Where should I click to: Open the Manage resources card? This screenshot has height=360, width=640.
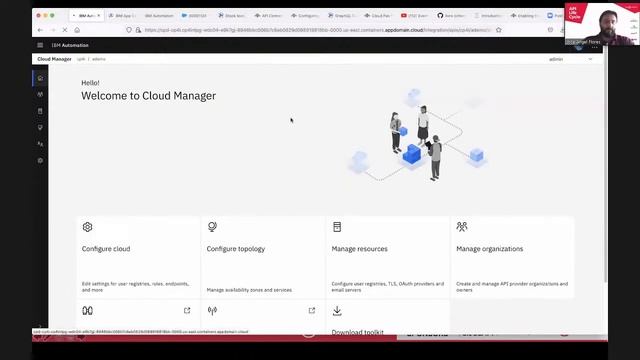pyautogui.click(x=388, y=257)
